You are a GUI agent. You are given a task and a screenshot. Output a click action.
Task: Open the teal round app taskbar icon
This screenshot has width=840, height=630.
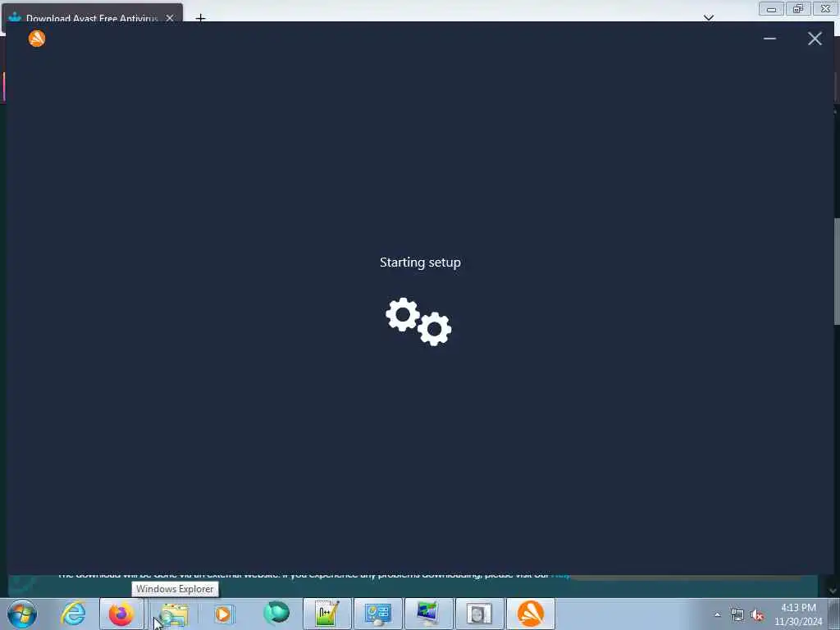(276, 613)
